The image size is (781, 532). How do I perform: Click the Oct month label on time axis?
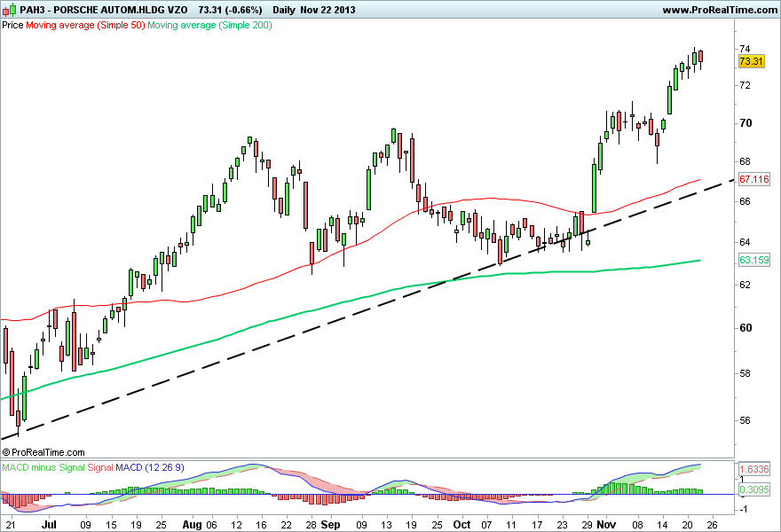click(x=462, y=525)
